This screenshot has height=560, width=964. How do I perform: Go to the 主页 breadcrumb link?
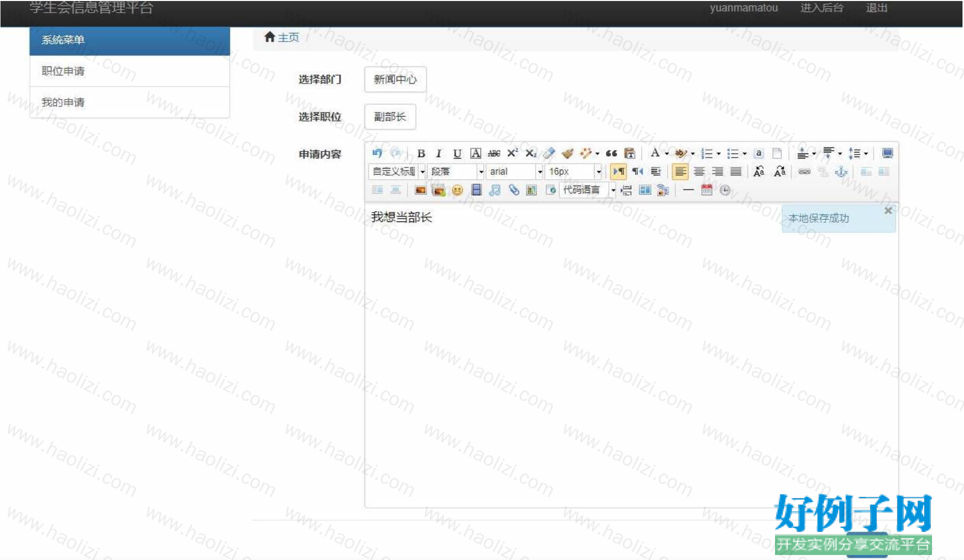[288, 37]
